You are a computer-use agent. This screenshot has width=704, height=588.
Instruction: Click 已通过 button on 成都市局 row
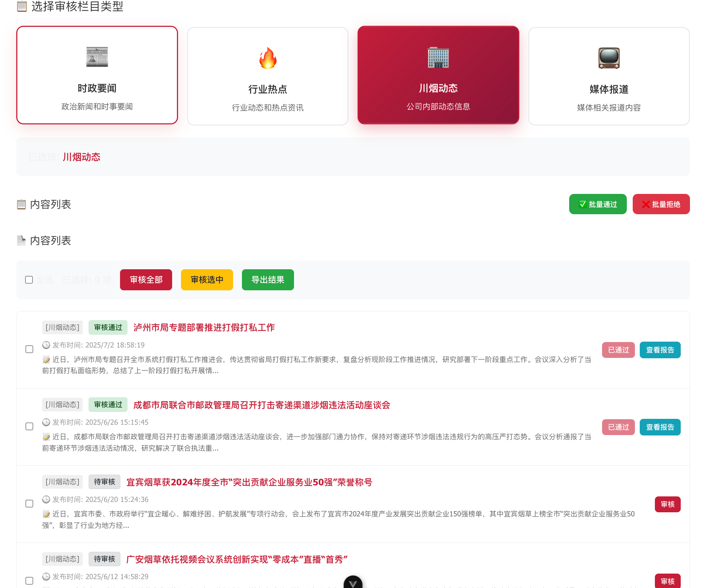pos(618,427)
